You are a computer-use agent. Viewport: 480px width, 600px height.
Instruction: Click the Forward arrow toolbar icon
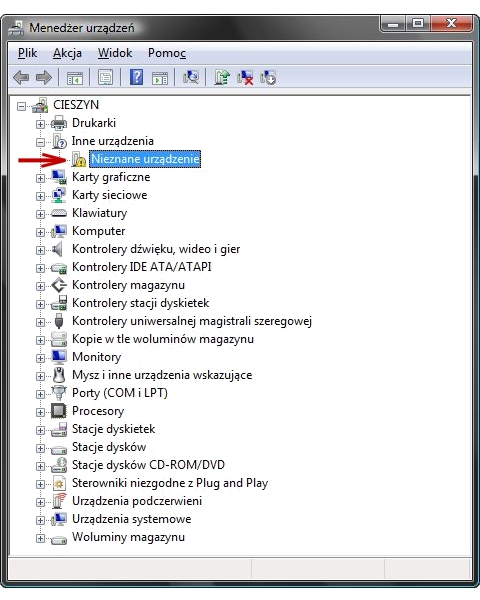point(44,78)
